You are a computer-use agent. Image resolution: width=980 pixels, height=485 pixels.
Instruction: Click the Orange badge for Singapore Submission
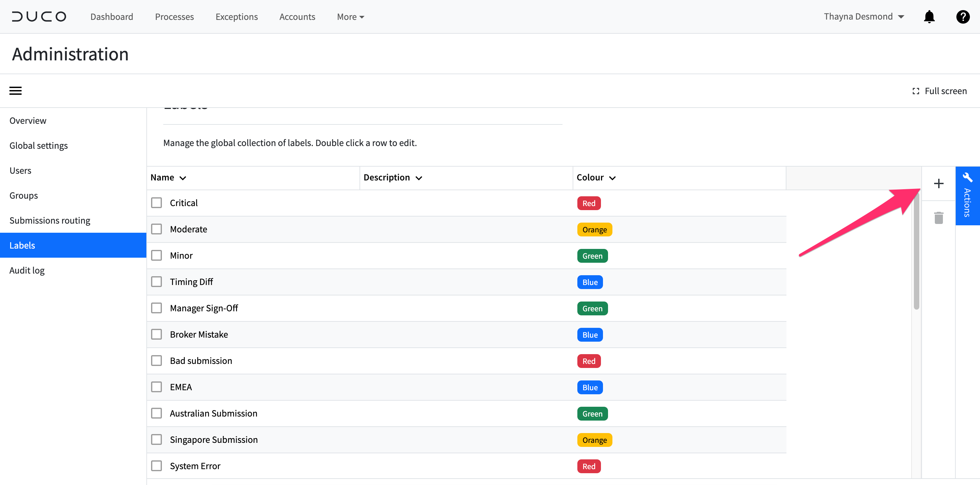click(x=594, y=440)
